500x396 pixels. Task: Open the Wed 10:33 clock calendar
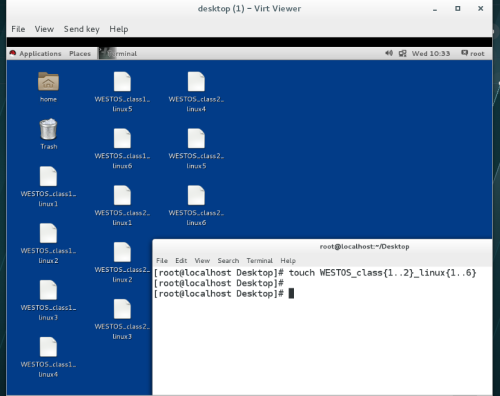pos(431,53)
